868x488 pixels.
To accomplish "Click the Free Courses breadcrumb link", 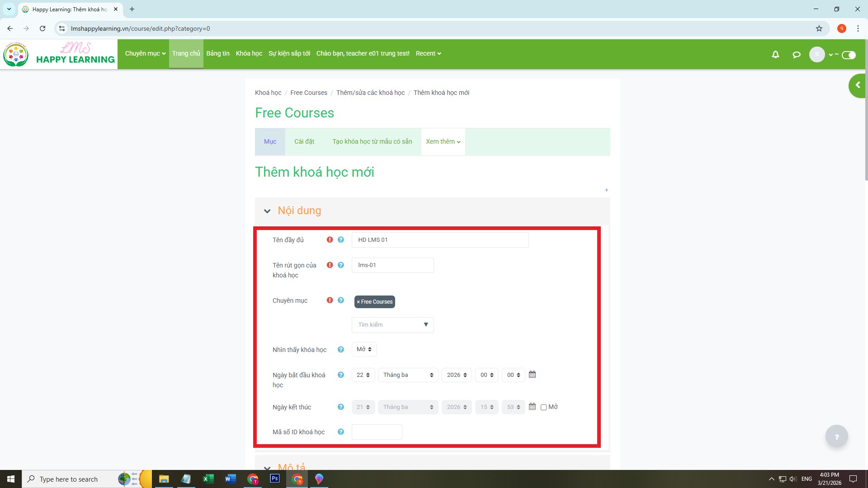I will (308, 93).
